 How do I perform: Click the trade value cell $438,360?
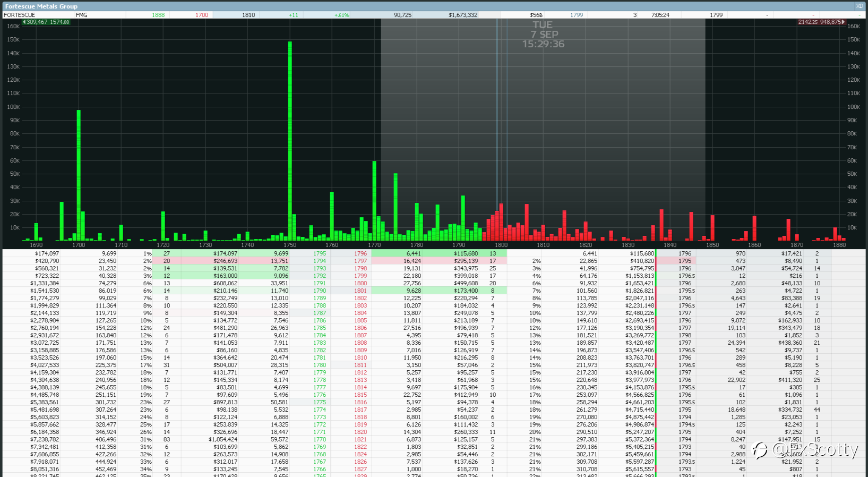[790, 343]
